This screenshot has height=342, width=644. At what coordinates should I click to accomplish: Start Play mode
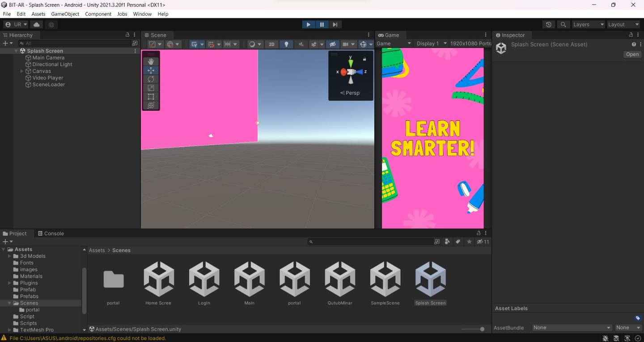click(308, 25)
